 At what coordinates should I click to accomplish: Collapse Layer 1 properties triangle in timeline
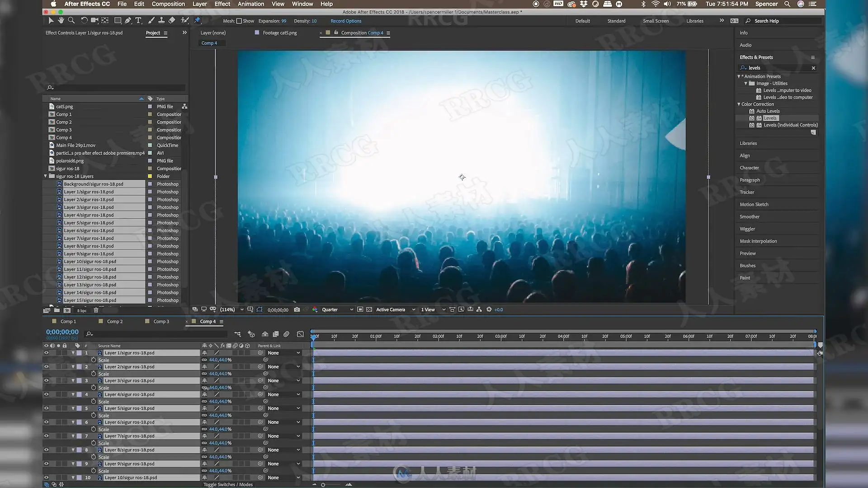tap(73, 353)
